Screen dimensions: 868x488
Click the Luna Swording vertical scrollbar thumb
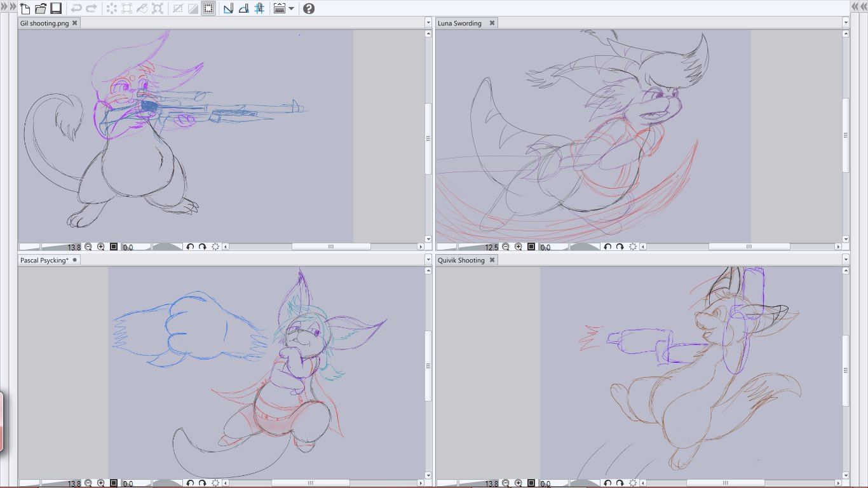(846, 135)
